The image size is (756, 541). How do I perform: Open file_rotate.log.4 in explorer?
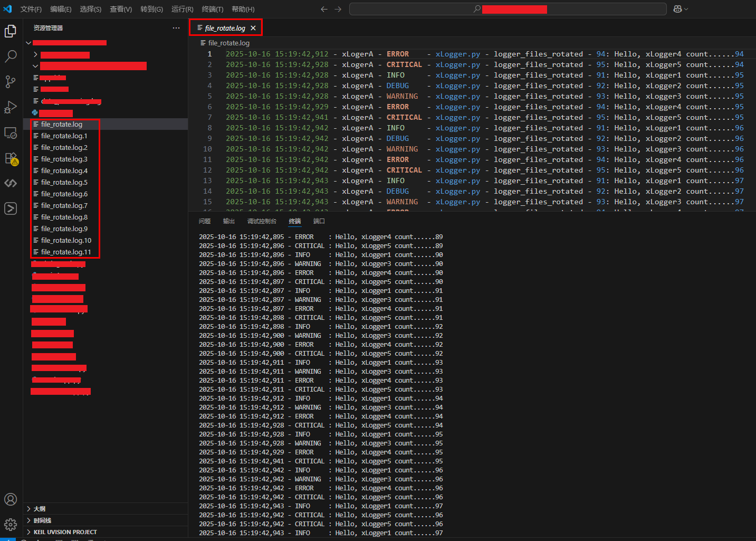click(106, 170)
